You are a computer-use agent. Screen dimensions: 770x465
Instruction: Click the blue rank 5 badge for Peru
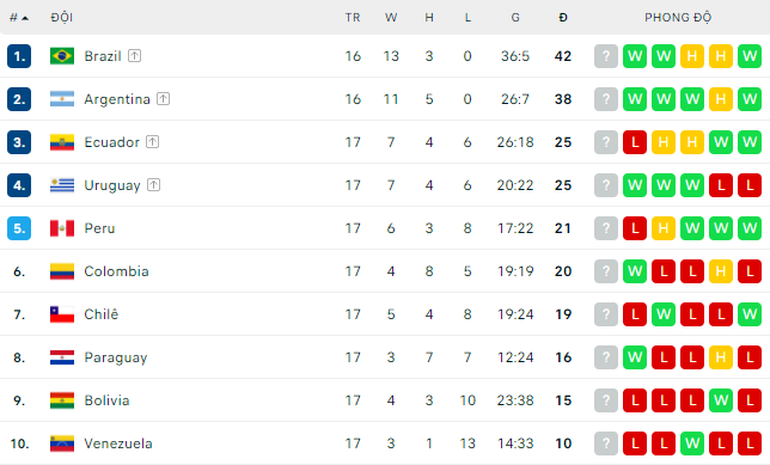19,228
